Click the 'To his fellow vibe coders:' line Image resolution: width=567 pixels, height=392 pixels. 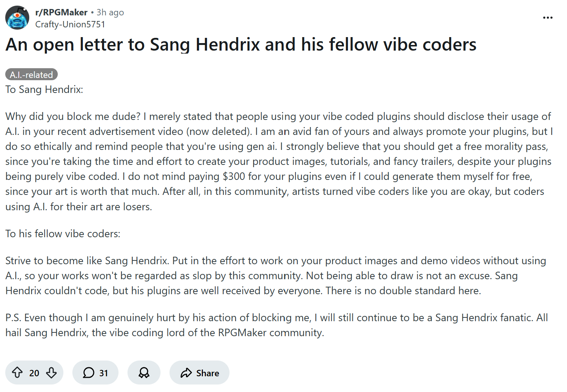click(63, 234)
